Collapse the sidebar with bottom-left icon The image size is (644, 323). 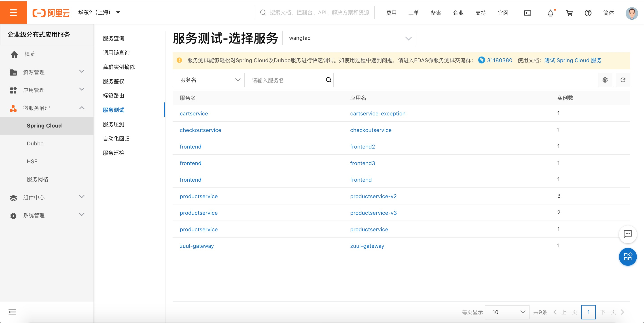click(12, 312)
